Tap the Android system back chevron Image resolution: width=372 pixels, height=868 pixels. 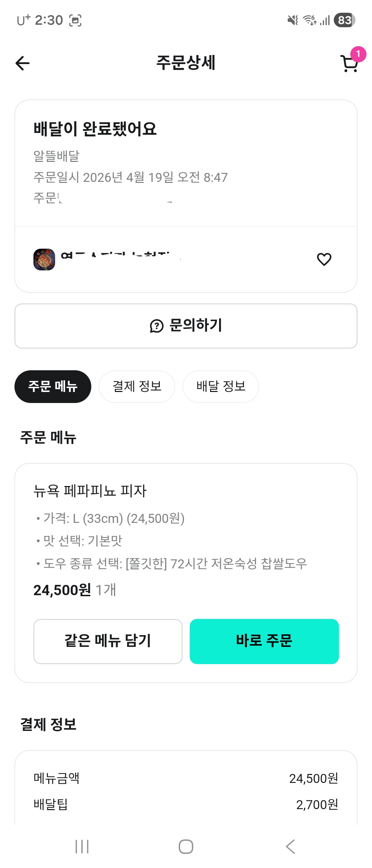pos(290,847)
